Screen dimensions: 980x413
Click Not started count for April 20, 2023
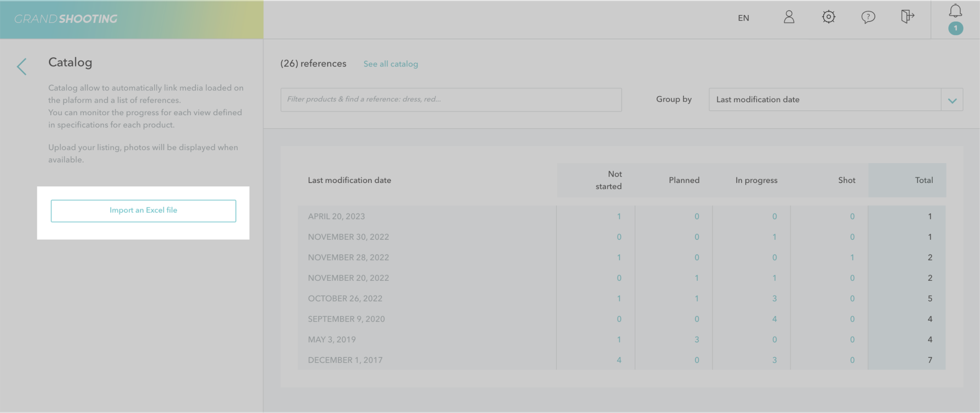619,217
